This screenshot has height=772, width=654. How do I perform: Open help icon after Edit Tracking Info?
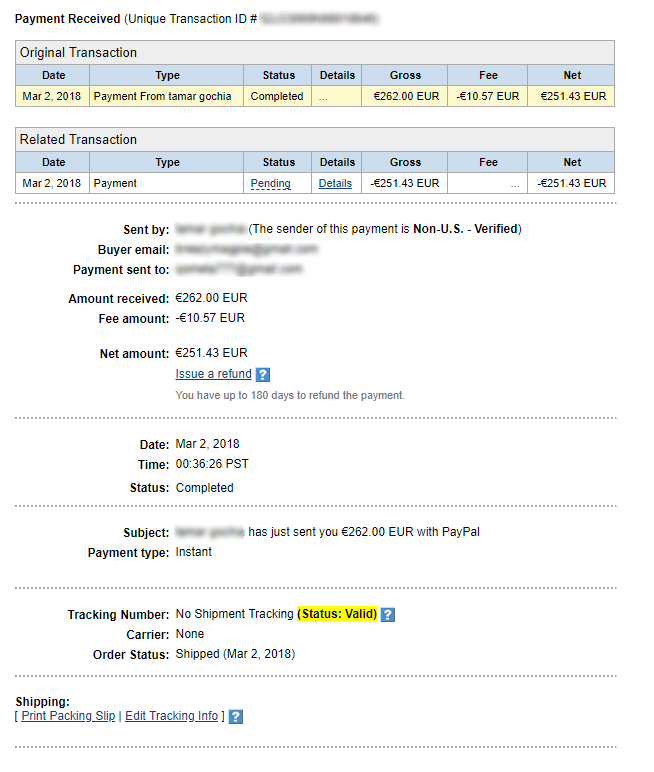236,716
